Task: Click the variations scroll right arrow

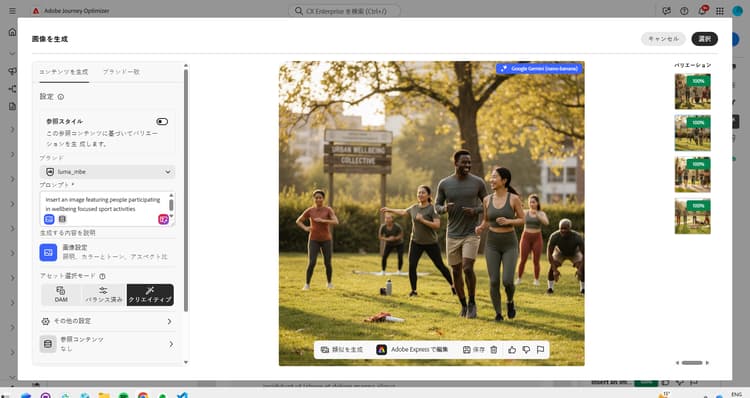Action: click(707, 363)
